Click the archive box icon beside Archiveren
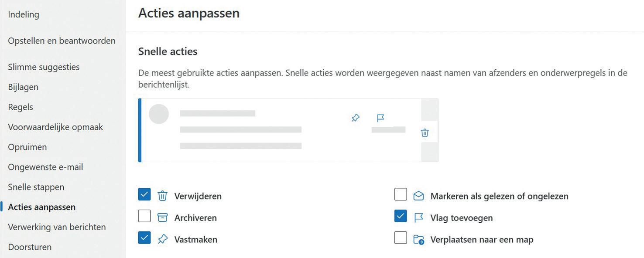 (162, 217)
